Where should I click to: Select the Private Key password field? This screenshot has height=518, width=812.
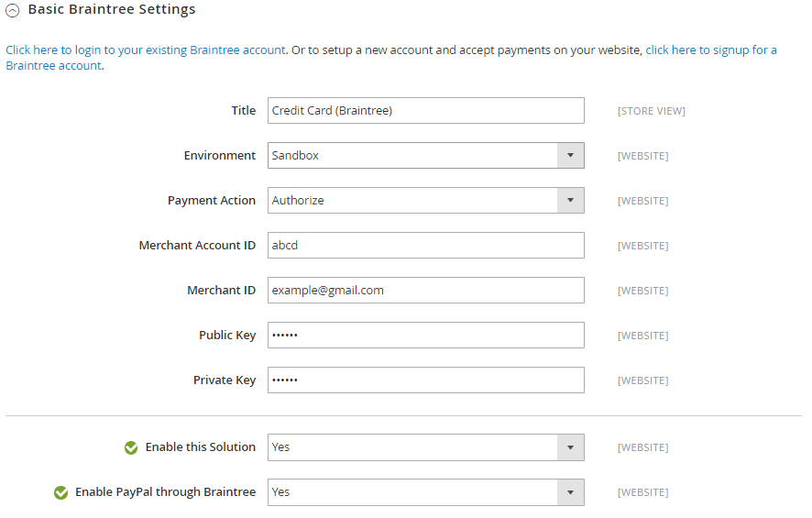click(425, 380)
